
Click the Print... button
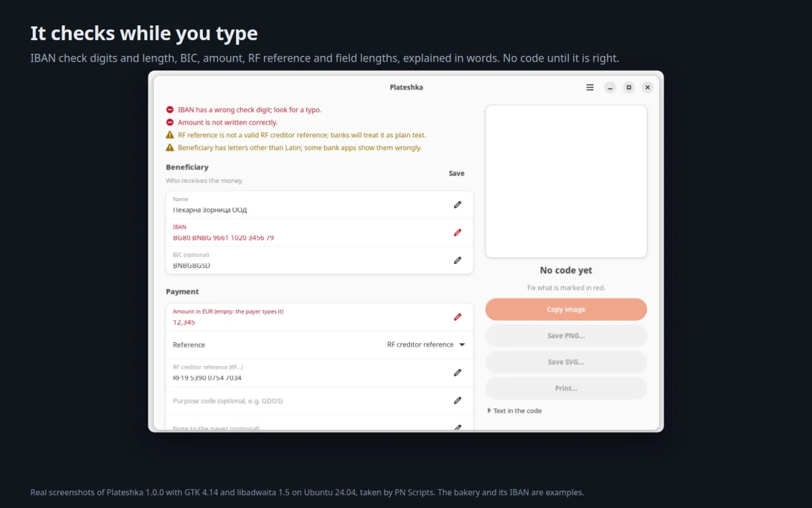coord(566,388)
